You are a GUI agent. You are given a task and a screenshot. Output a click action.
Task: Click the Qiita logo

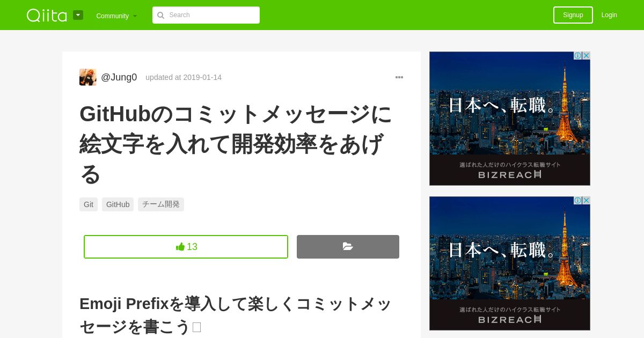pyautogui.click(x=47, y=15)
